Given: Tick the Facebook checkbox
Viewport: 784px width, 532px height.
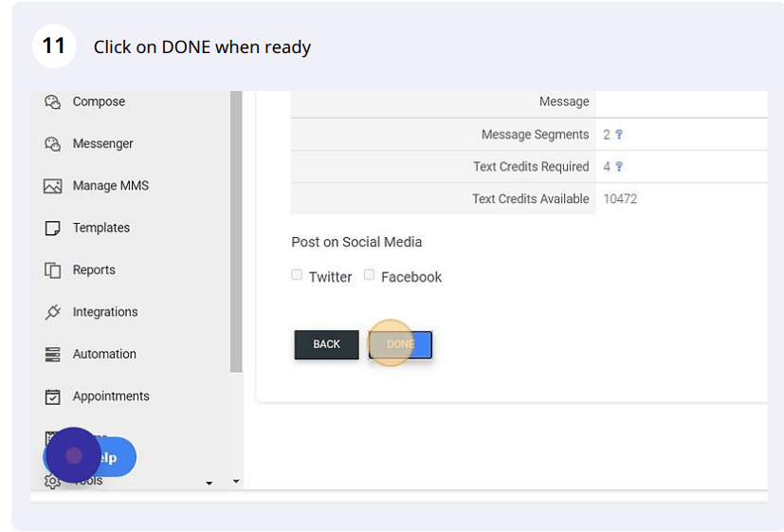Looking at the screenshot, I should [369, 274].
